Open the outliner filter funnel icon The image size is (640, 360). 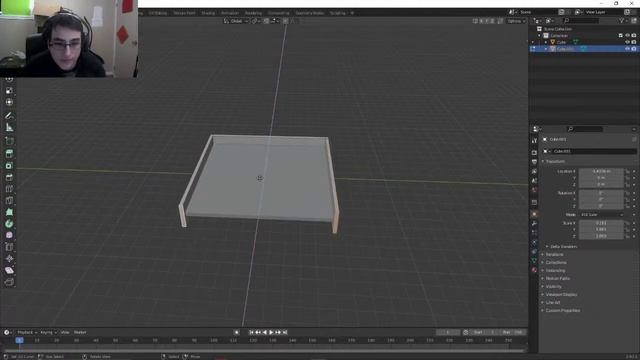622,20
